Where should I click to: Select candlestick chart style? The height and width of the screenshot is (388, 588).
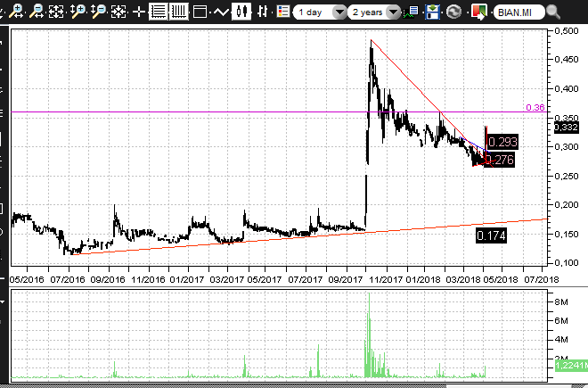point(241,12)
